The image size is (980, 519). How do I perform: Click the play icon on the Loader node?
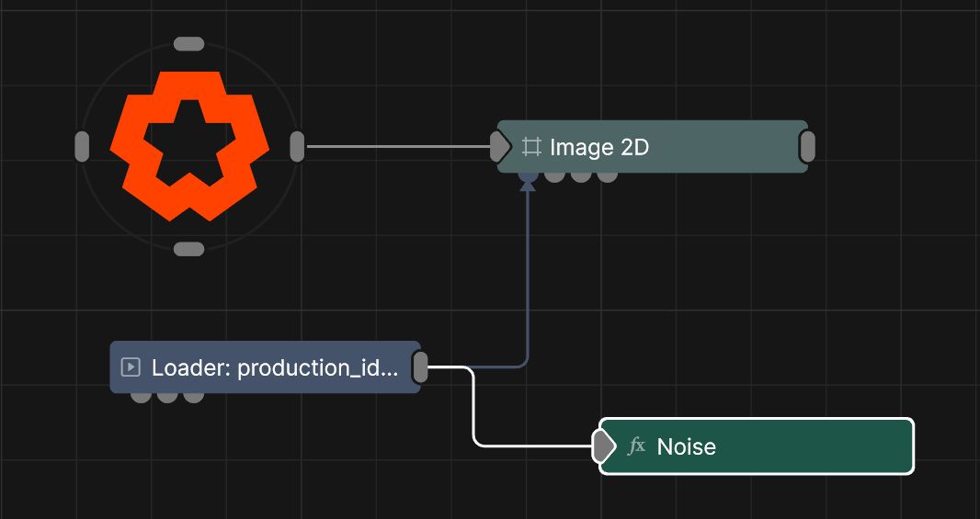pos(131,367)
